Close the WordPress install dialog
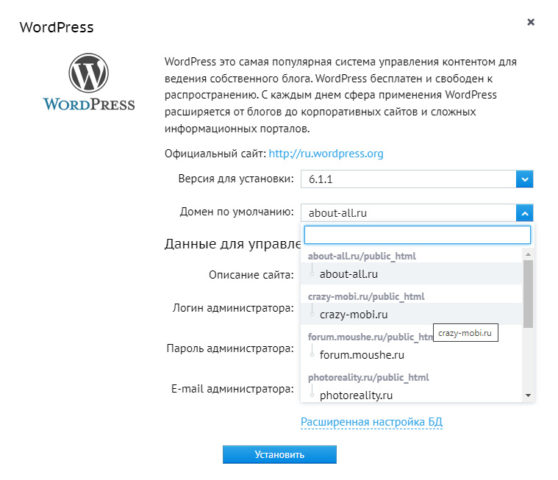The width and height of the screenshot is (558, 480). click(x=531, y=22)
